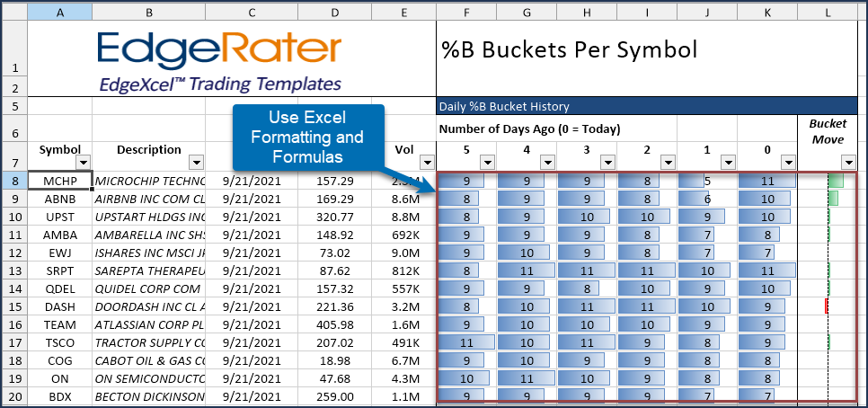
Task: Select row 20 header
Action: coord(15,396)
